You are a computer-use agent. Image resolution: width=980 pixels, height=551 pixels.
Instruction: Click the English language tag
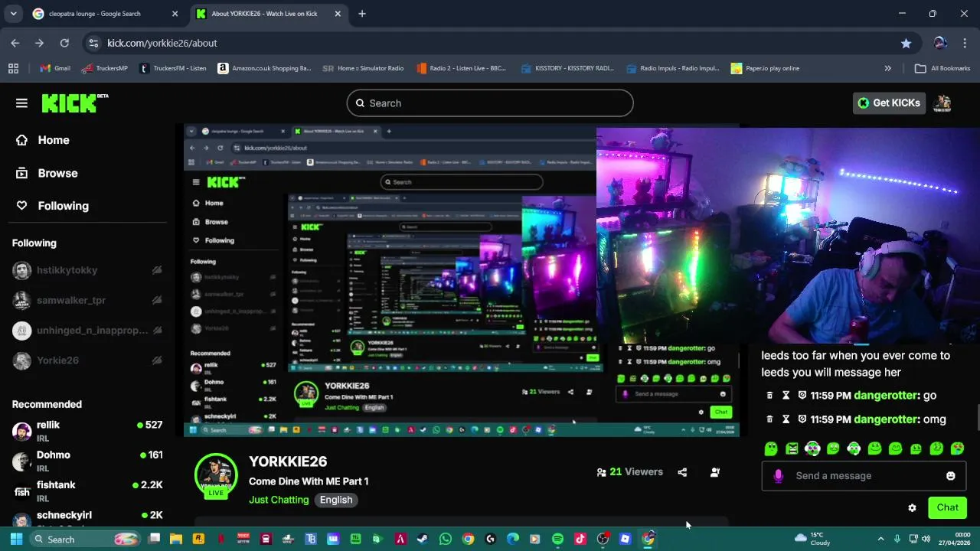pos(336,500)
